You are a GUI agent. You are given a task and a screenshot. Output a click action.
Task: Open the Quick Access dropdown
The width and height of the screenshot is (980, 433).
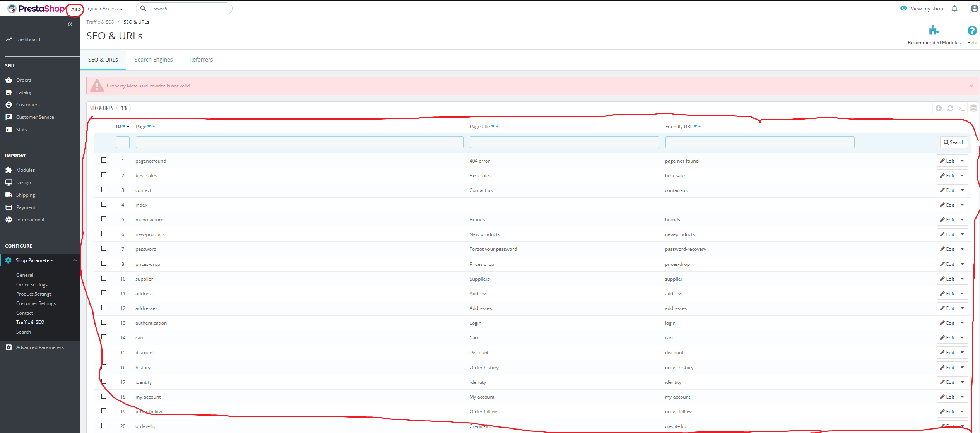(x=105, y=9)
